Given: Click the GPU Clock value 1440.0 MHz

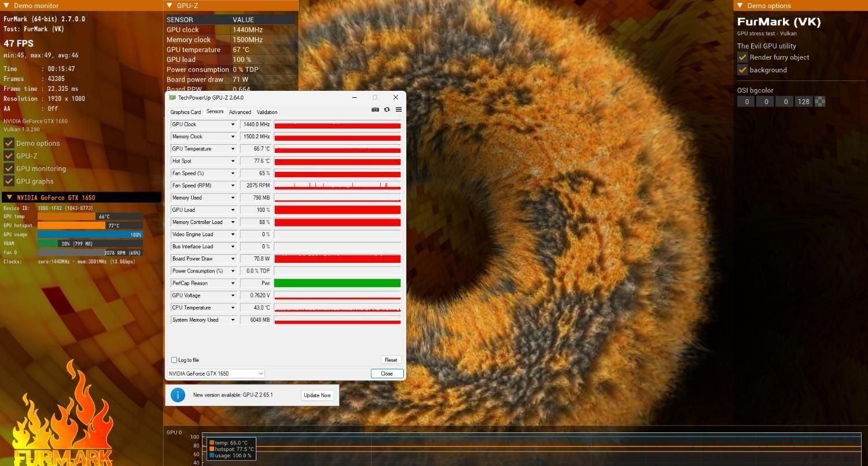Looking at the screenshot, I should [x=256, y=124].
